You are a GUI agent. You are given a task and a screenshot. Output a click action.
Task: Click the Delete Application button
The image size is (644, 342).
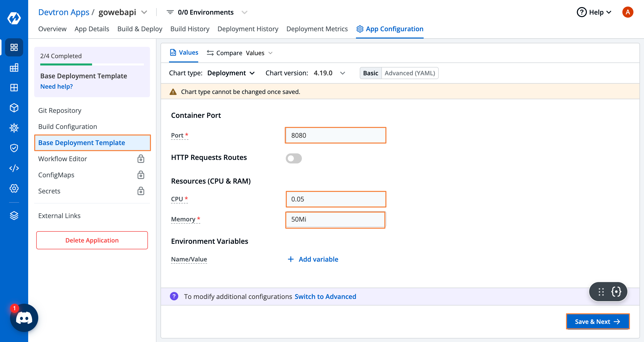[x=92, y=240]
